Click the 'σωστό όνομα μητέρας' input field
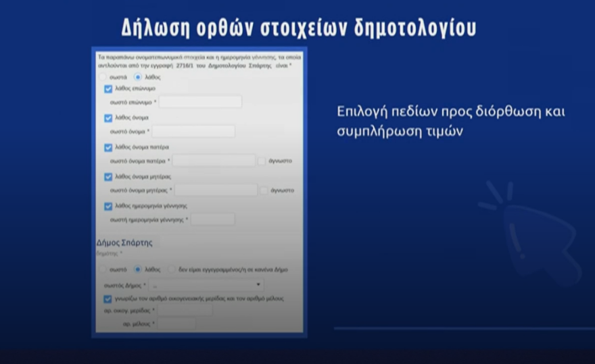Image resolution: width=595 pixels, height=364 pixels. [x=216, y=190]
